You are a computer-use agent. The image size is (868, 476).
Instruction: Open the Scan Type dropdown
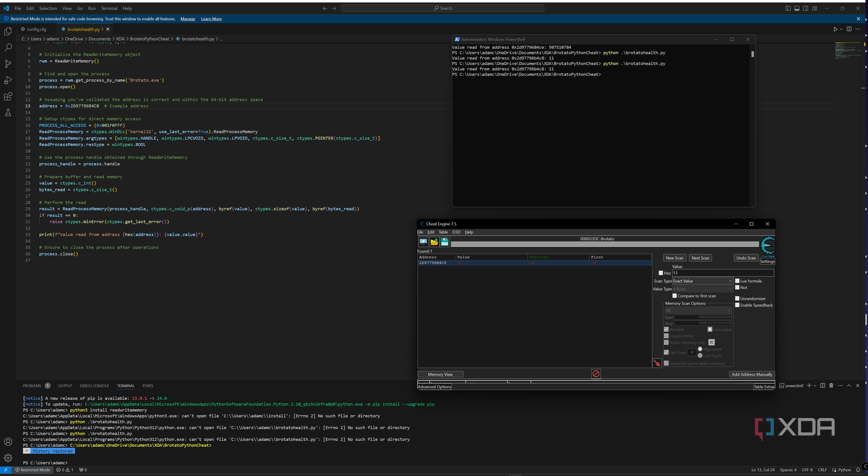703,281
